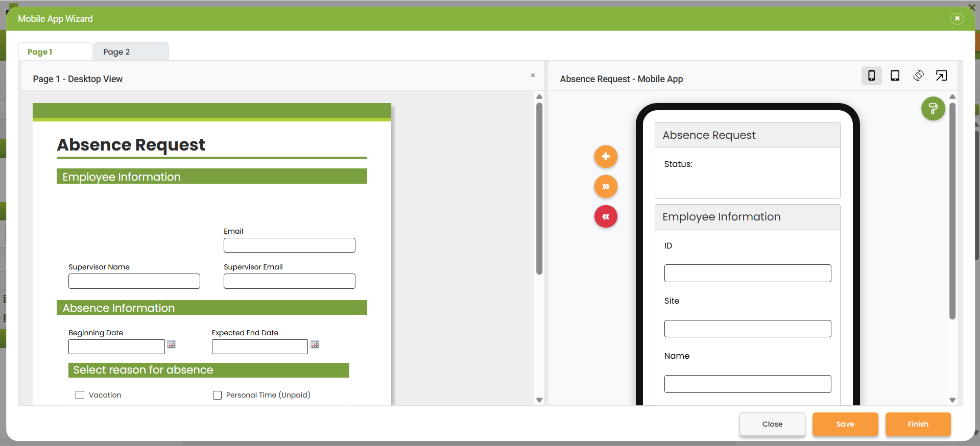Switch to phone preview mode
This screenshot has height=446, width=980.
(x=871, y=76)
